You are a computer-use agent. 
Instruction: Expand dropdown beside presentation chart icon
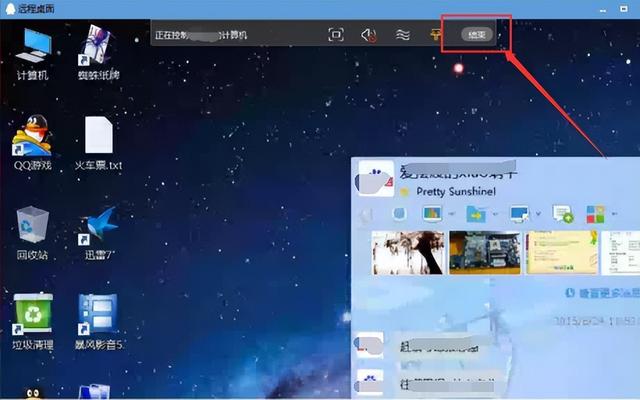click(452, 213)
